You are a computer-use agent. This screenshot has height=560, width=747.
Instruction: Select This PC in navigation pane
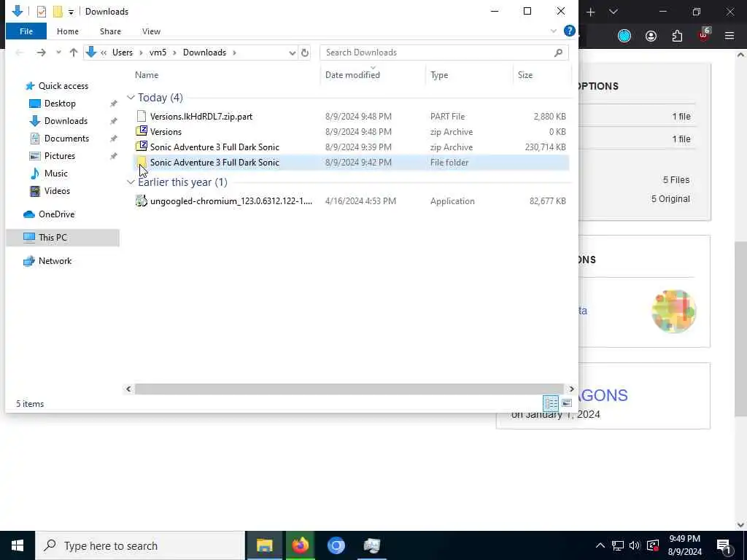coord(63,238)
